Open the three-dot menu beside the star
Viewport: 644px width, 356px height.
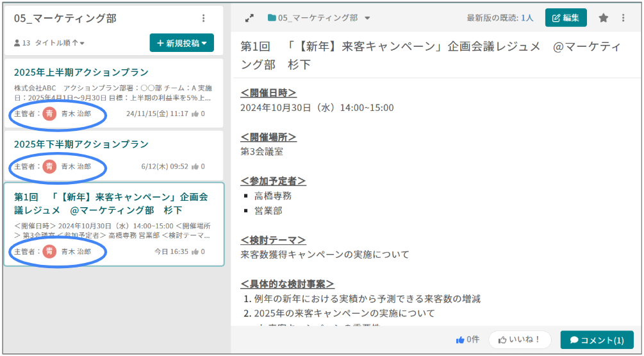pyautogui.click(x=623, y=18)
